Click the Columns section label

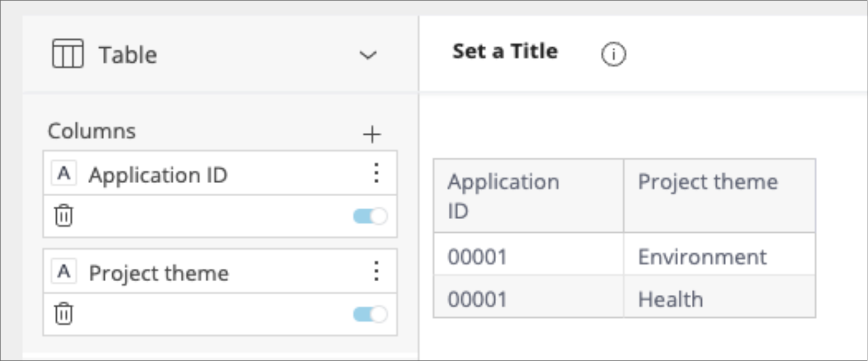92,131
